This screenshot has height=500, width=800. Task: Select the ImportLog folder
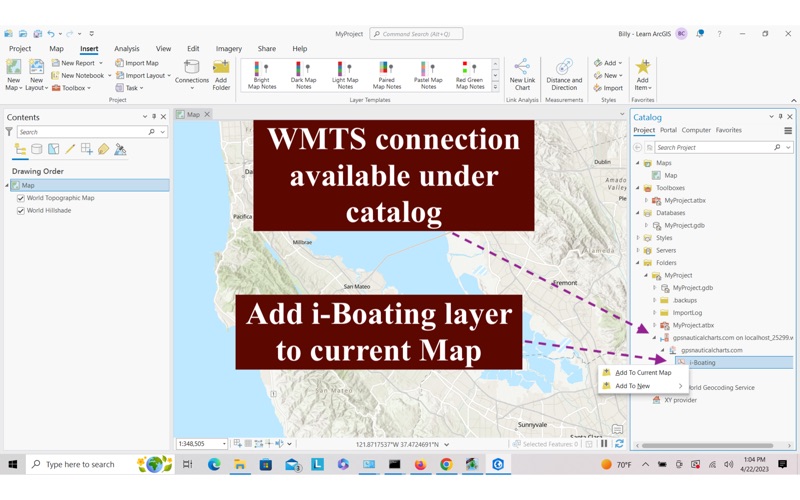[x=687, y=313]
